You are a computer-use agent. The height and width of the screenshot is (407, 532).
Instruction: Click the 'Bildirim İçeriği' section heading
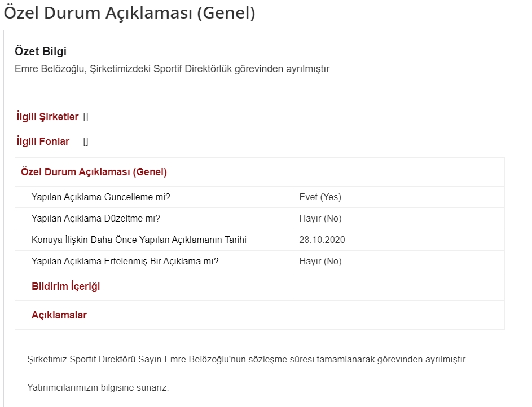(66, 286)
